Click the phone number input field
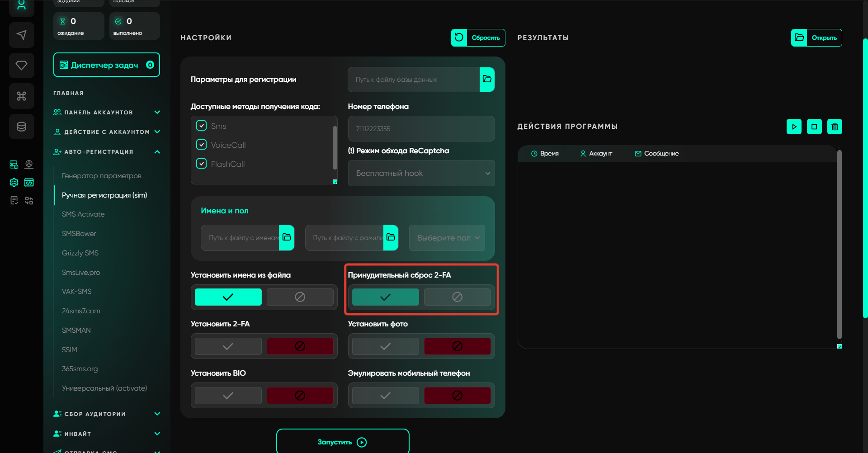 (x=421, y=129)
